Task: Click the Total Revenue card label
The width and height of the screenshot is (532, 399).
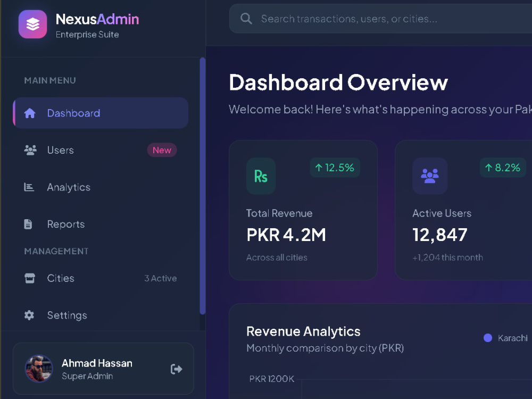Action: (x=279, y=213)
